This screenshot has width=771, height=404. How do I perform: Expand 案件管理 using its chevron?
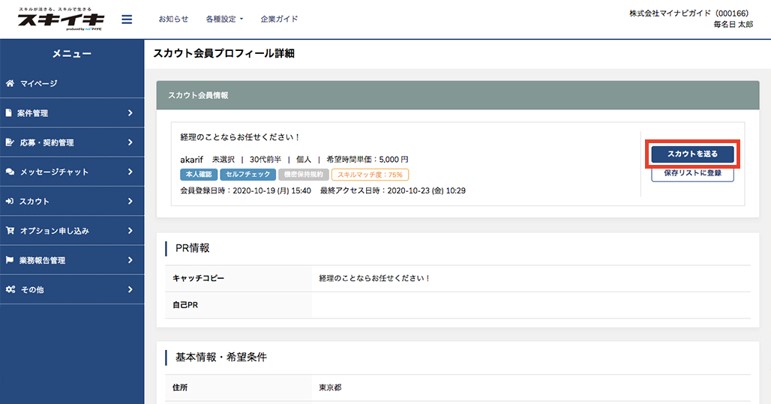pyautogui.click(x=130, y=114)
